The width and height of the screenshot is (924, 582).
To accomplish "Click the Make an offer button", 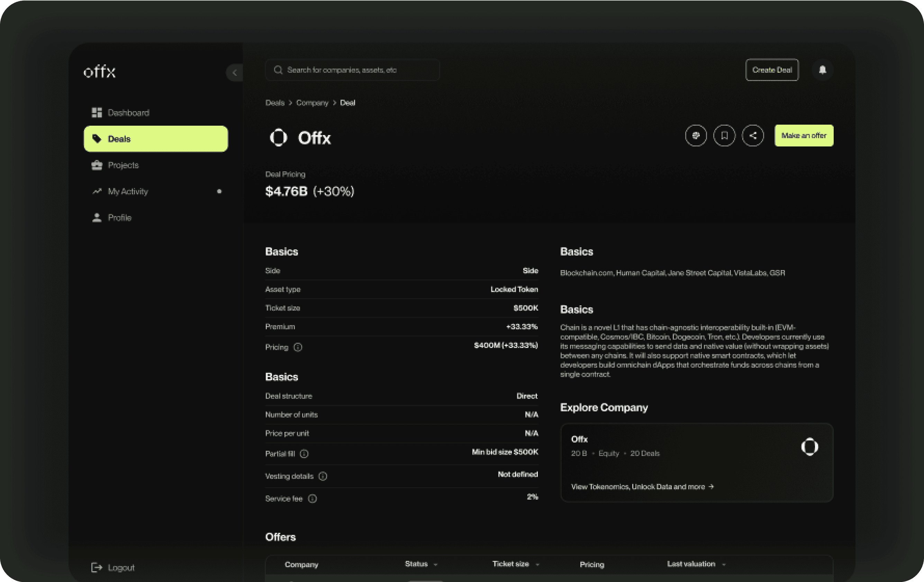I will [804, 135].
